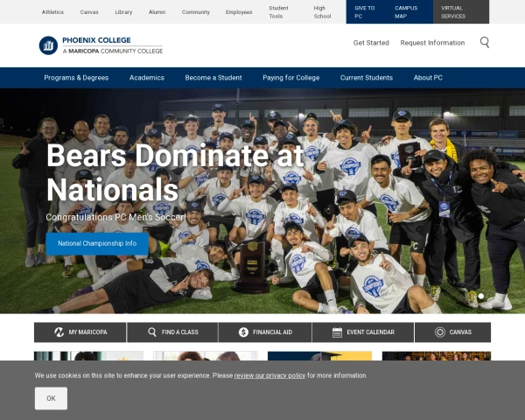
Task: Open the About PC menu item
Action: (x=428, y=78)
